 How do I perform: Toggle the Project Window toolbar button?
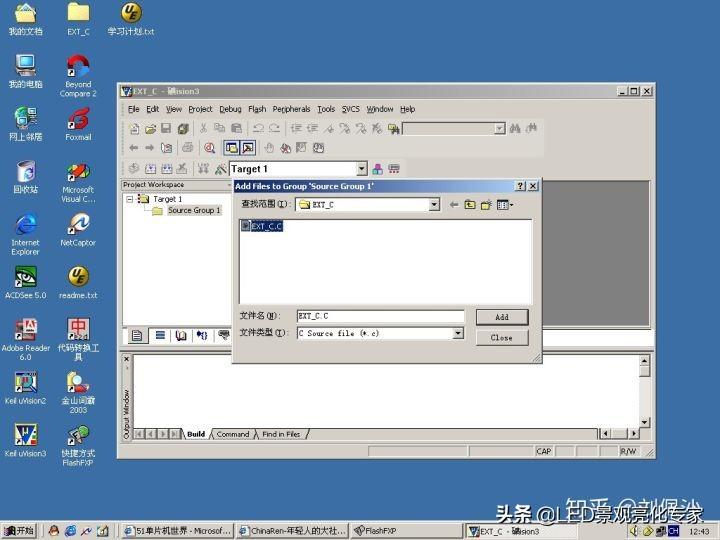click(x=231, y=148)
